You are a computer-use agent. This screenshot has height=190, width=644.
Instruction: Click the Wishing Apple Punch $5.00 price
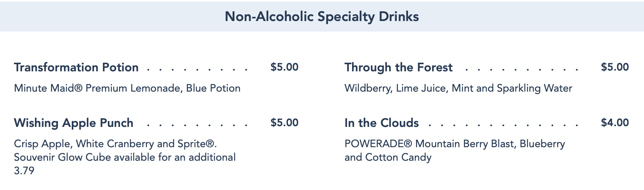[284, 123]
